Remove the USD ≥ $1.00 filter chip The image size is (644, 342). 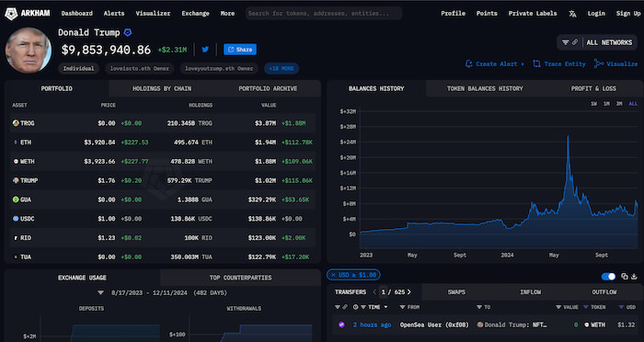[333, 275]
